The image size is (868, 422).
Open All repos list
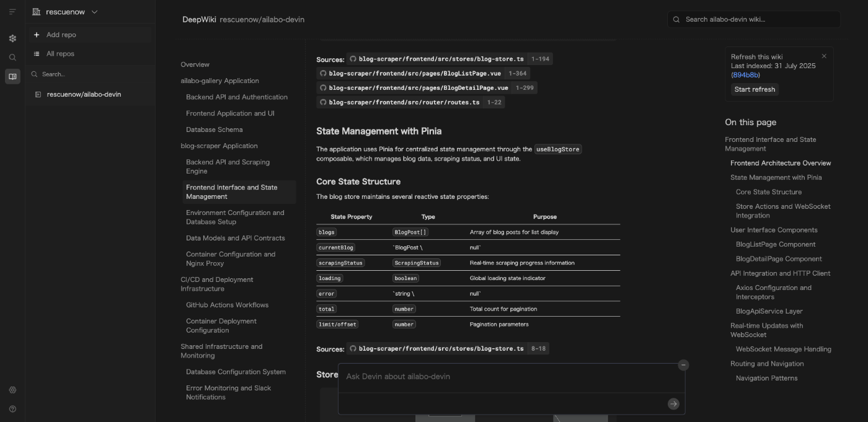(x=90, y=54)
